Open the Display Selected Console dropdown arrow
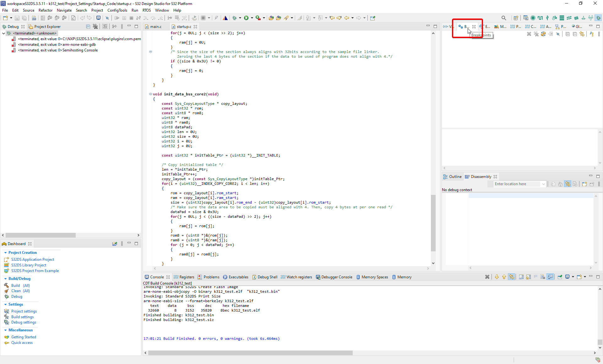The width and height of the screenshot is (603, 364). point(573,277)
